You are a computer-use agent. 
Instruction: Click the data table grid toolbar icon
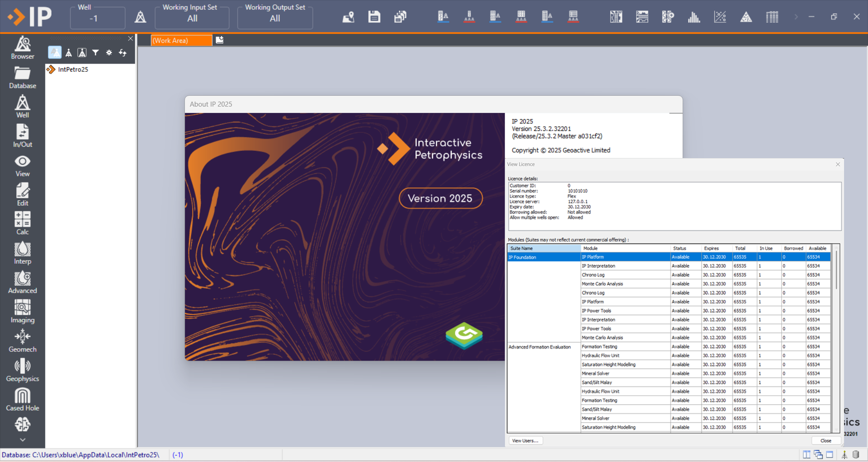click(x=772, y=17)
